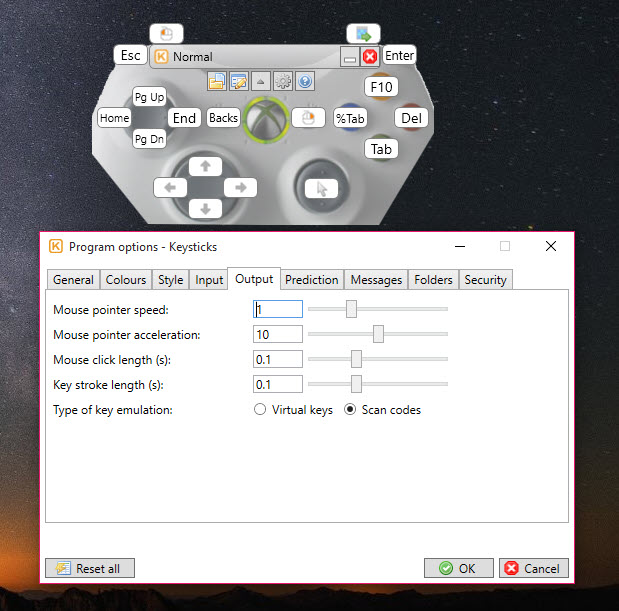Click the Reset all button

click(x=90, y=568)
